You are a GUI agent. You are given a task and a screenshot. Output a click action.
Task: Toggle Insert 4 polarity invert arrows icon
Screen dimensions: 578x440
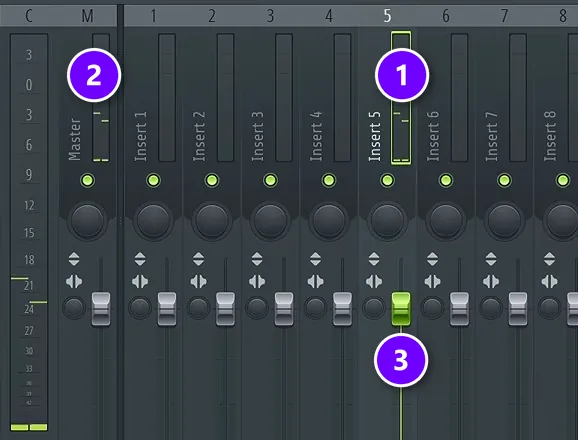click(316, 259)
